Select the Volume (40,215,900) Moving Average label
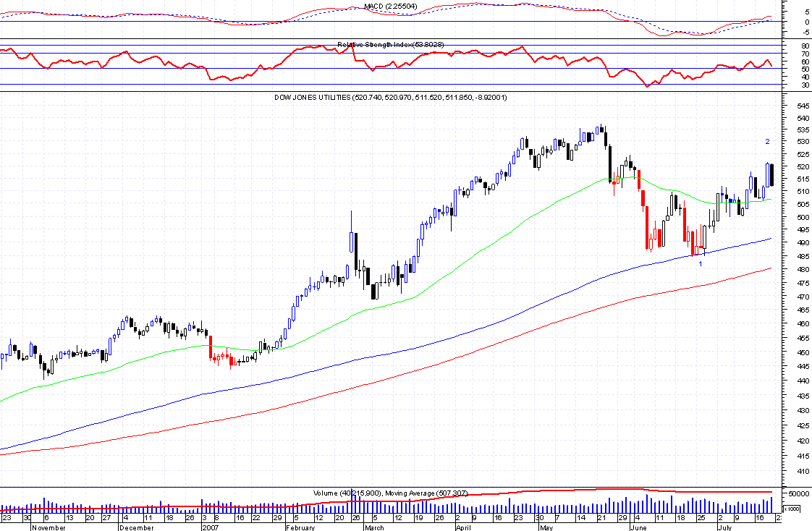The width and height of the screenshot is (812, 531). pyautogui.click(x=391, y=493)
